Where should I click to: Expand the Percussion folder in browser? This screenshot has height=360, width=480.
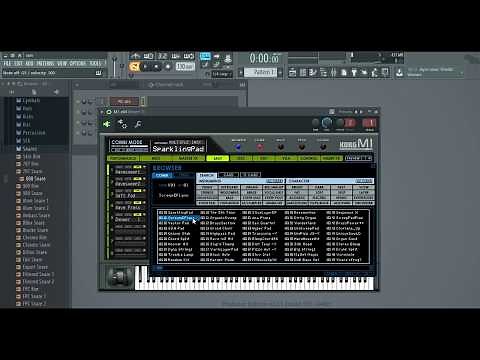click(x=31, y=132)
